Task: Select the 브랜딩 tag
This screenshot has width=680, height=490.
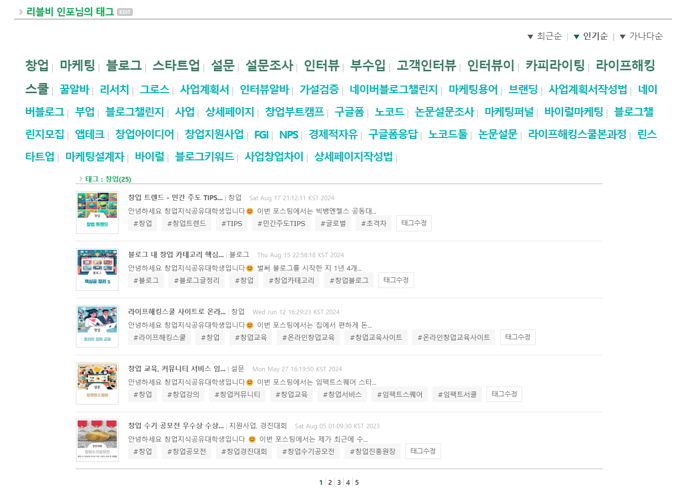Action: 523,89
